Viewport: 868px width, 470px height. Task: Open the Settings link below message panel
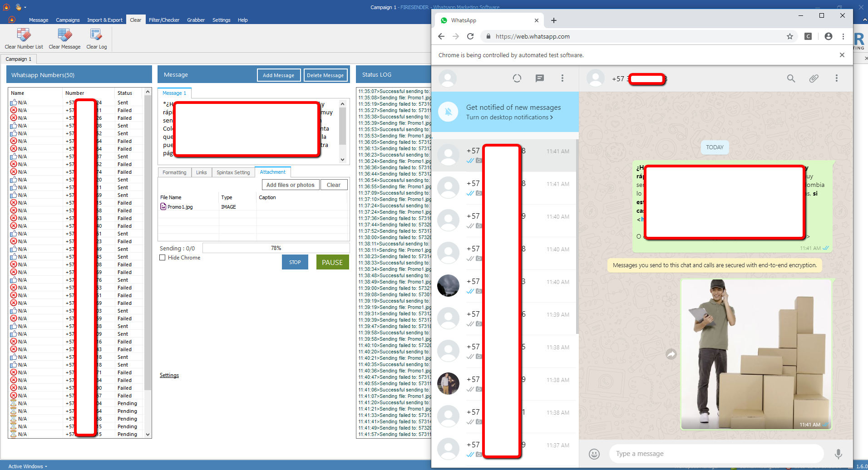tap(169, 375)
